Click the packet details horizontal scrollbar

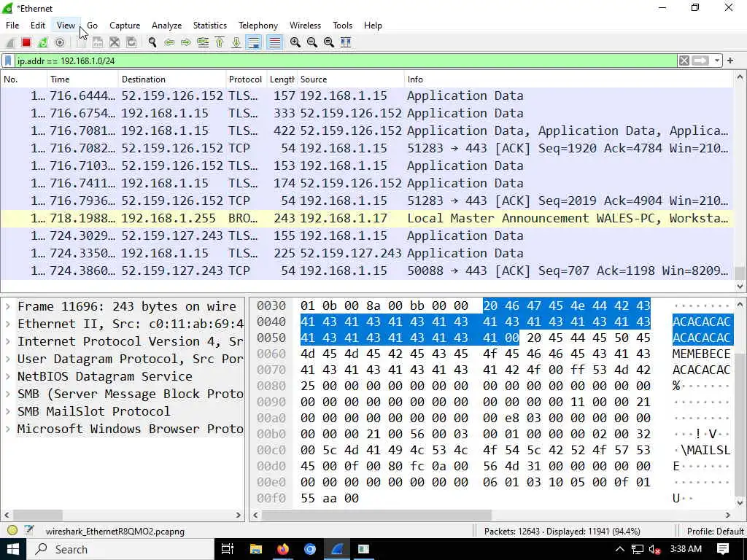click(38, 516)
